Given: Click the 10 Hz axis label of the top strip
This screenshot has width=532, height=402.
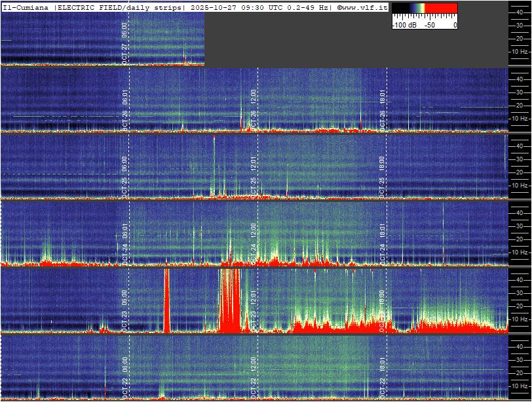Looking at the screenshot, I should [520, 51].
